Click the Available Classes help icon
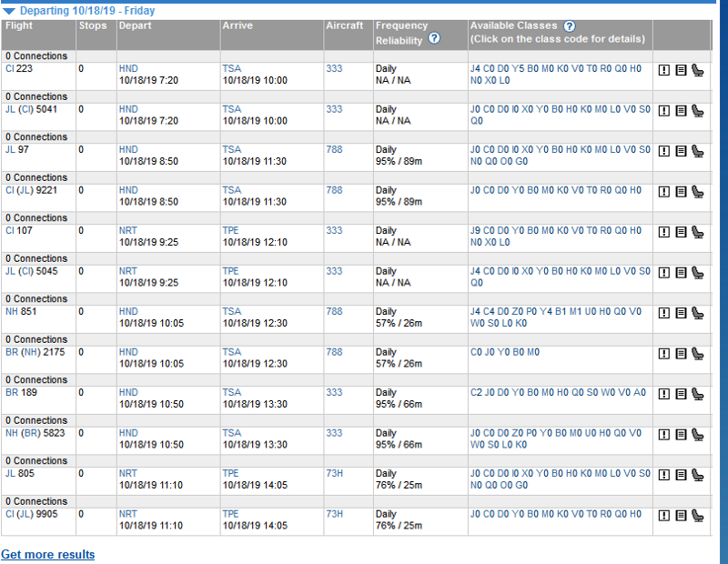The image size is (728, 564). click(x=570, y=26)
